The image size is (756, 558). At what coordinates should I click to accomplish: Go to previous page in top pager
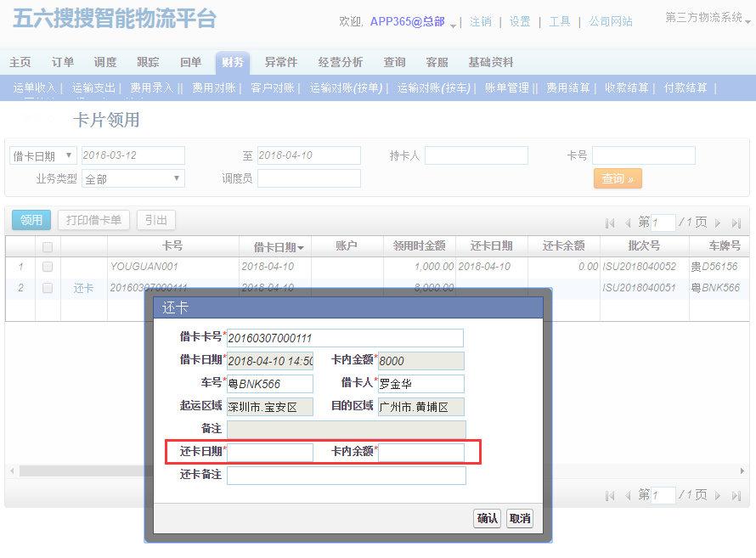(x=628, y=223)
